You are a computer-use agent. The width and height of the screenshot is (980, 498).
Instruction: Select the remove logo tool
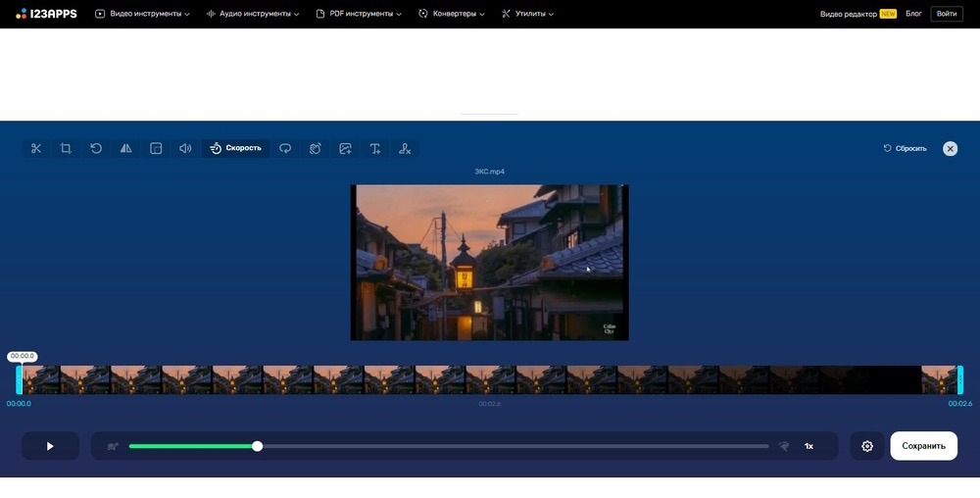[405, 149]
